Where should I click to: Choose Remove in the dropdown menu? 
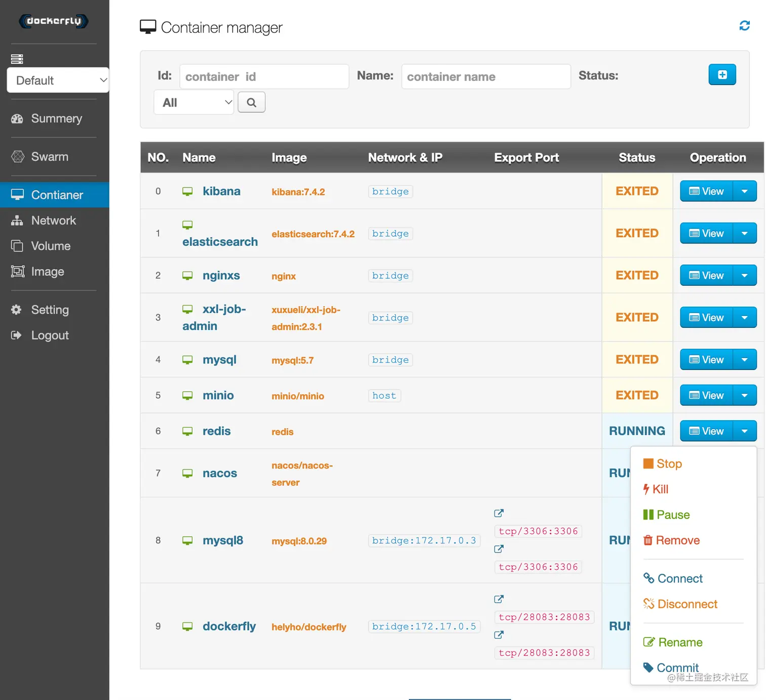click(x=671, y=540)
